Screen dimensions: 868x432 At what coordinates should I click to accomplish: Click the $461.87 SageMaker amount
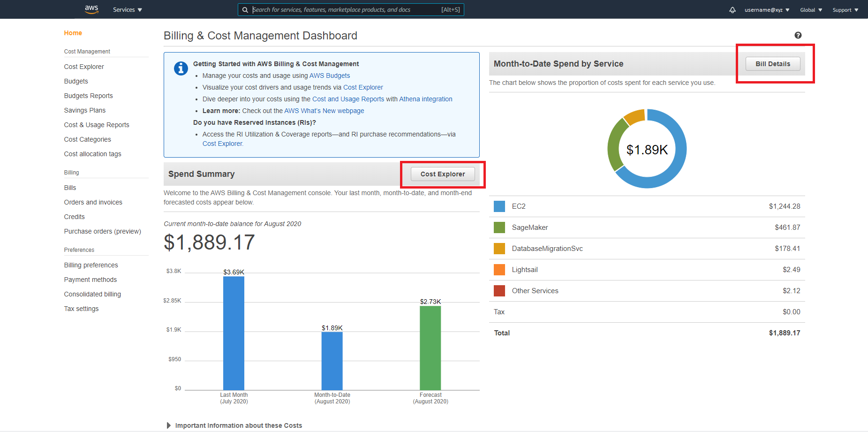[787, 227]
